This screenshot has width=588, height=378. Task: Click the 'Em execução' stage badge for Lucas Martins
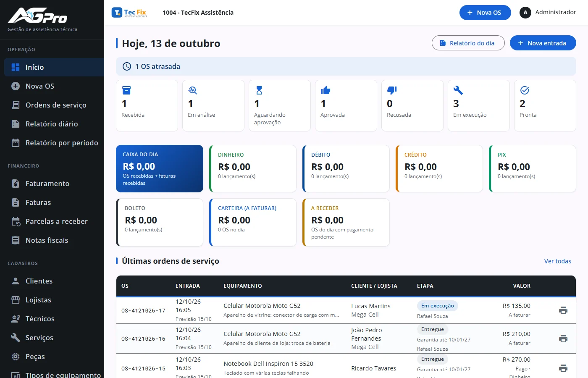(x=437, y=306)
